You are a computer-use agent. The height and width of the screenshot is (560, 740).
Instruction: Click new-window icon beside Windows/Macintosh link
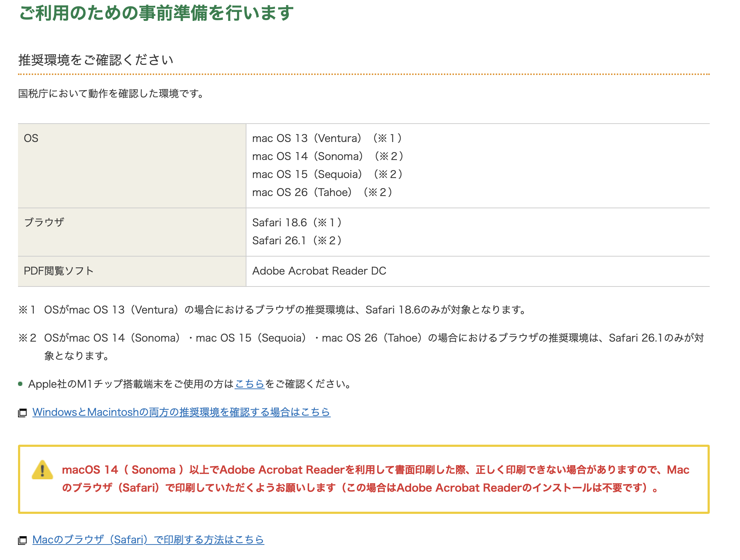click(x=22, y=413)
